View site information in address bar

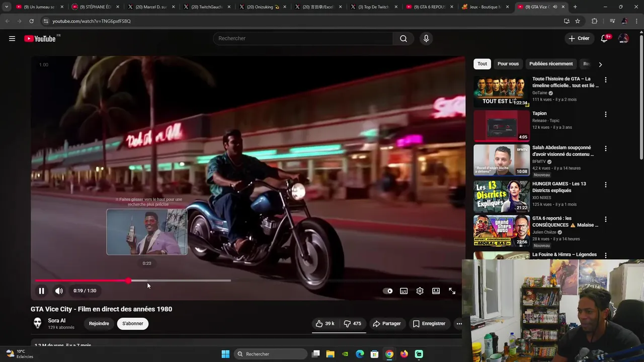[x=46, y=21]
